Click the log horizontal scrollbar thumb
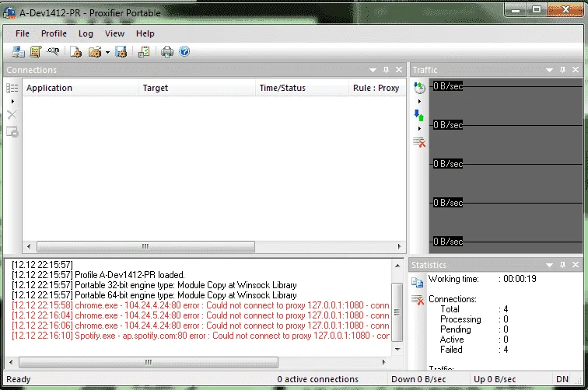The image size is (588, 390). (x=149, y=362)
